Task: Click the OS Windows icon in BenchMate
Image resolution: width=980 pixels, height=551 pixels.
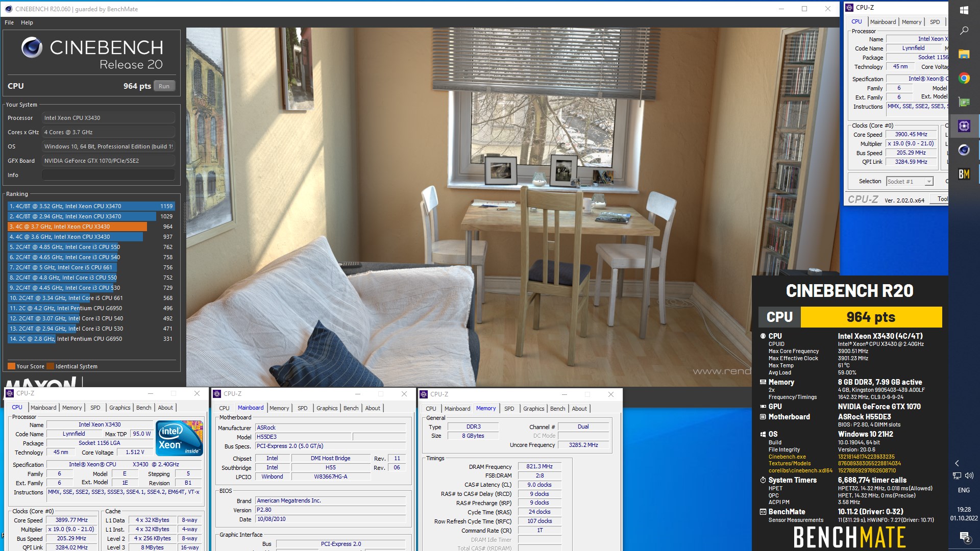Action: (763, 434)
